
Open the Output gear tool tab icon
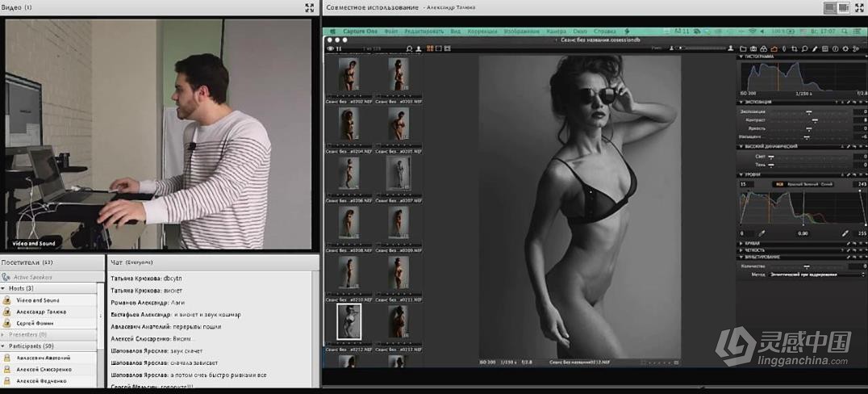pos(845,48)
